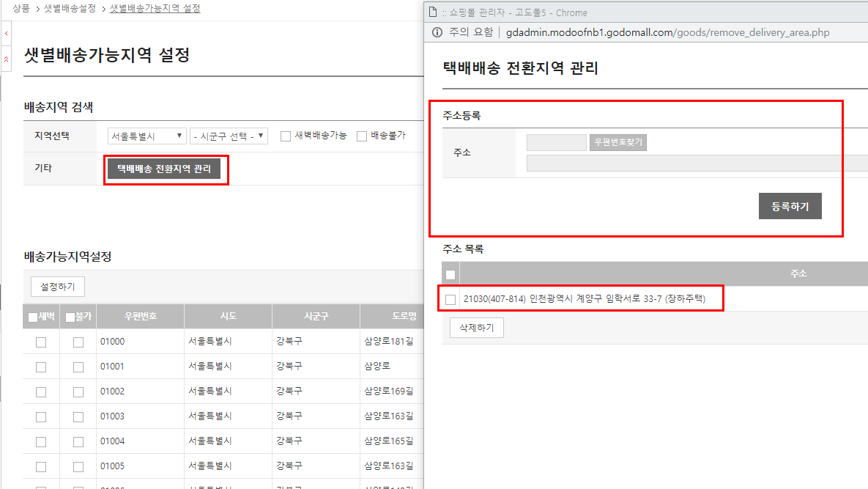This screenshot has width=868, height=489.
Task: Check the 불가 box for postal code 01003
Action: [x=78, y=417]
